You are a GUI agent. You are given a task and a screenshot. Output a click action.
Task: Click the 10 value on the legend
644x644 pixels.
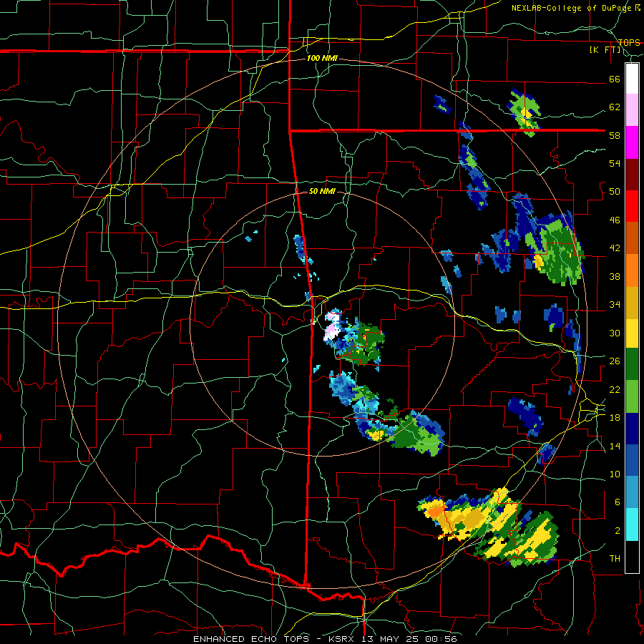tap(615, 474)
